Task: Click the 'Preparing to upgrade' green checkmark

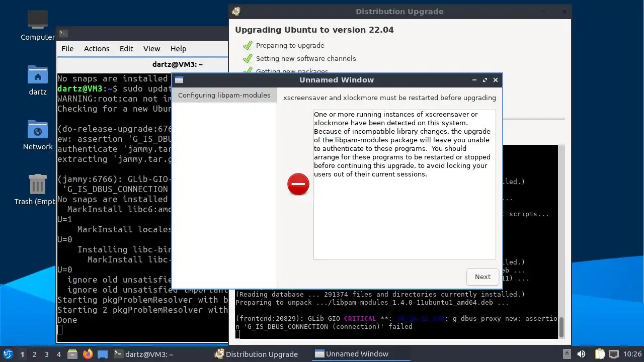Action: pyautogui.click(x=248, y=46)
